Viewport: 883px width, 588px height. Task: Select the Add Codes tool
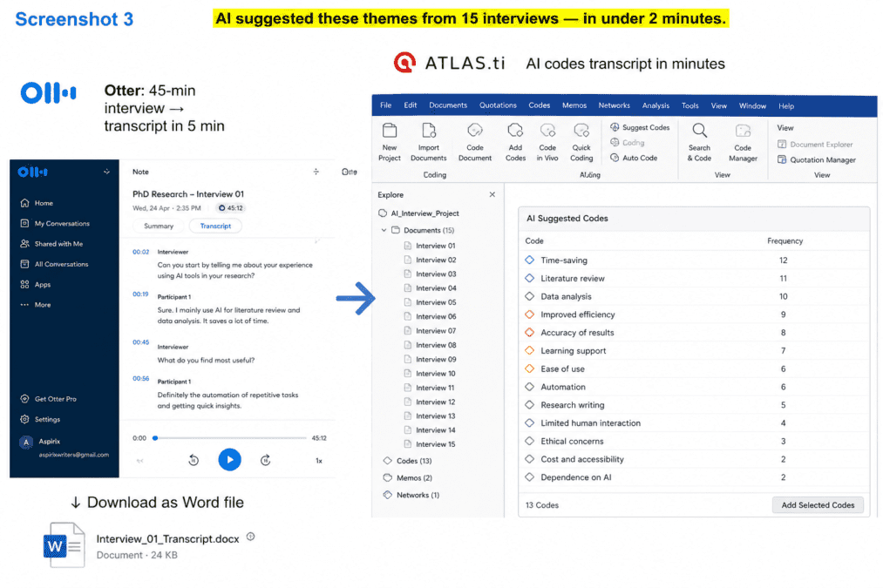pos(515,142)
